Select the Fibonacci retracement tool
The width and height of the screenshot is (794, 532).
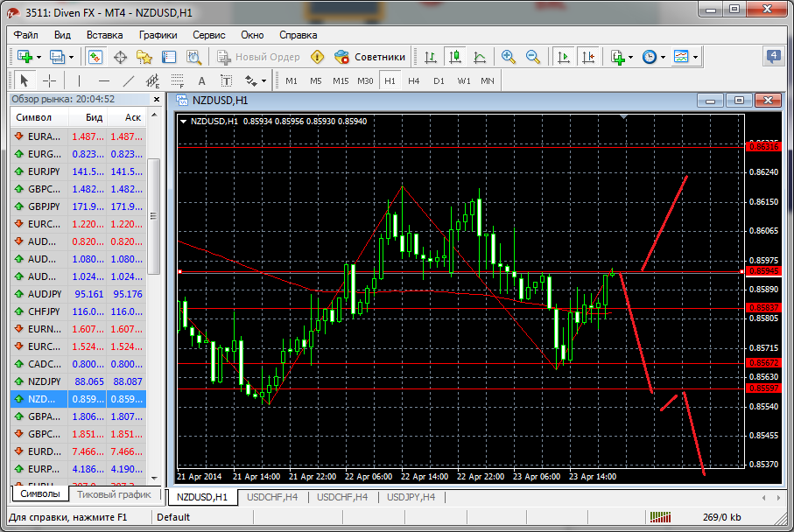(177, 81)
